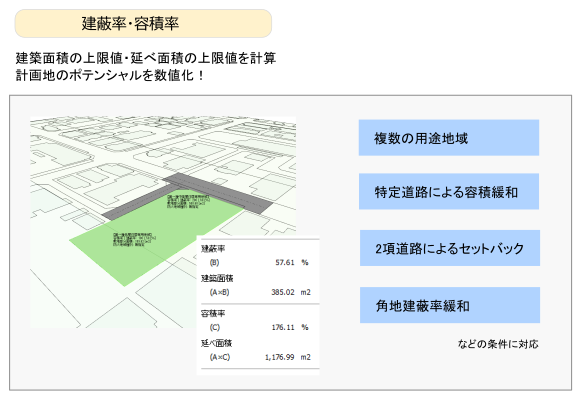Select the 複数の用途地域 box
This screenshot has height=400, width=580.
tap(449, 138)
